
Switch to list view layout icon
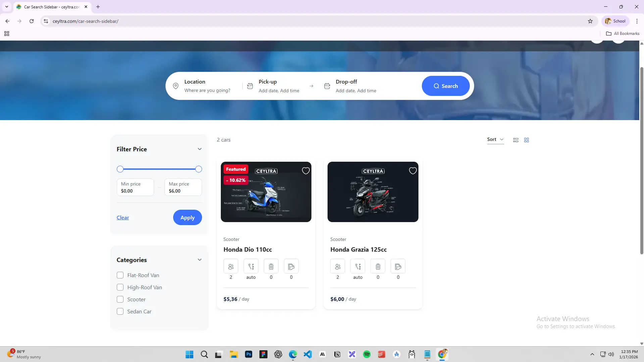[x=516, y=140]
